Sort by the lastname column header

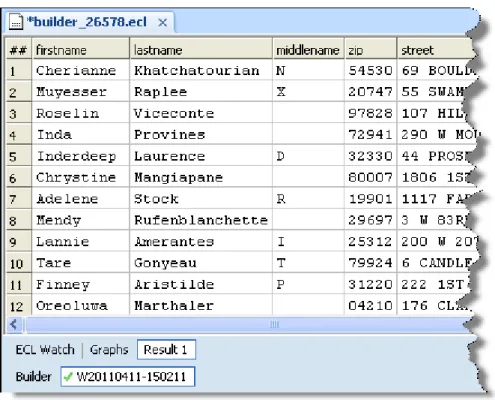pos(201,50)
